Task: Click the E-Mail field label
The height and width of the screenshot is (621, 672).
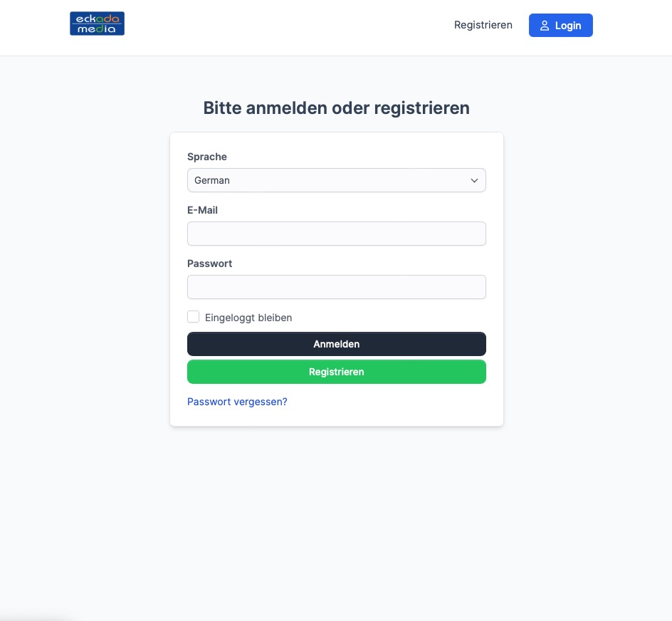Action: point(202,210)
